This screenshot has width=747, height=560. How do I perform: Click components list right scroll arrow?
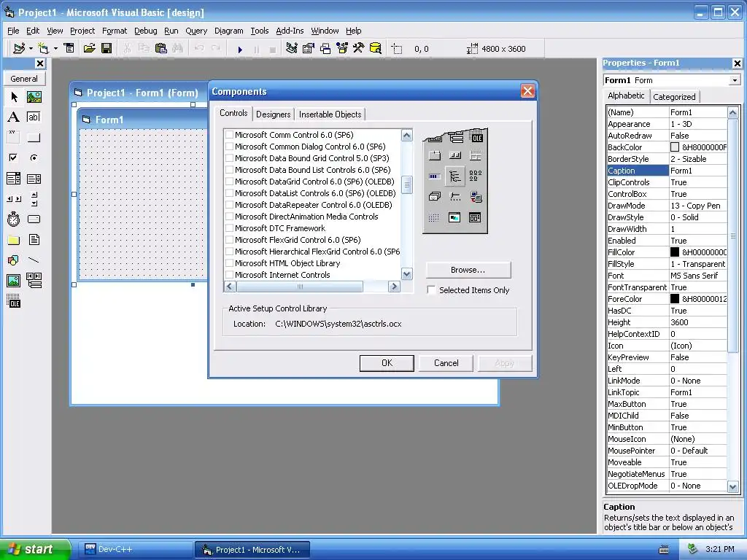[393, 286]
